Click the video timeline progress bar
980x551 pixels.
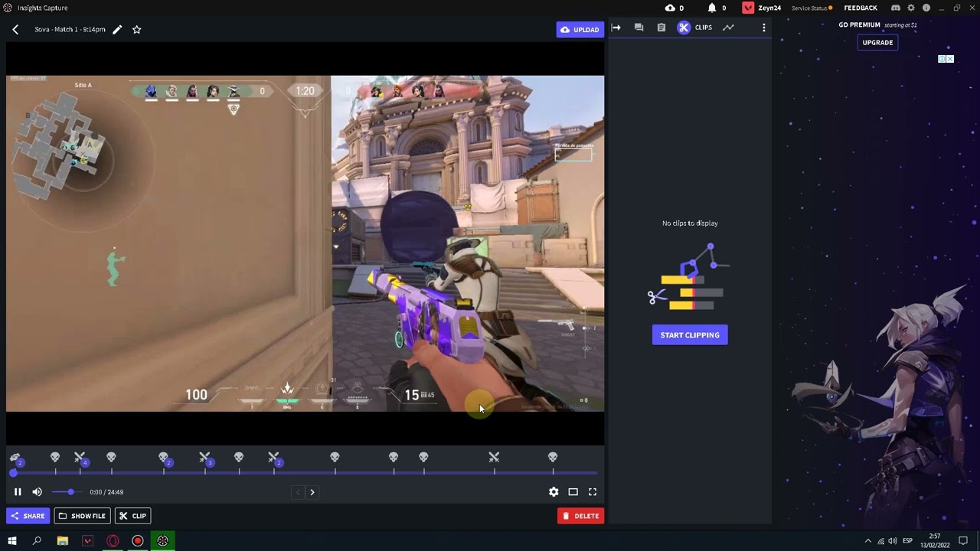(305, 473)
